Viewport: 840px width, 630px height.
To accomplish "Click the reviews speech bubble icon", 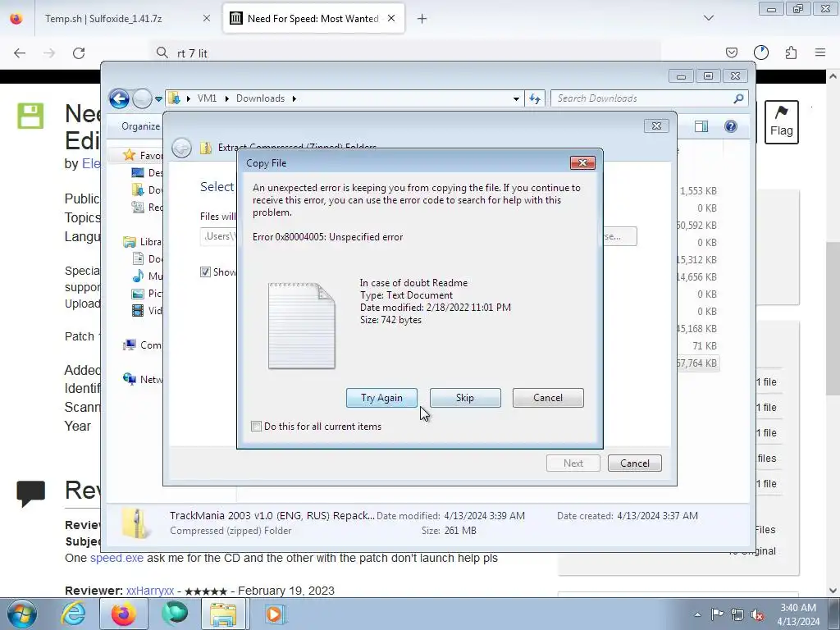I will [x=30, y=493].
